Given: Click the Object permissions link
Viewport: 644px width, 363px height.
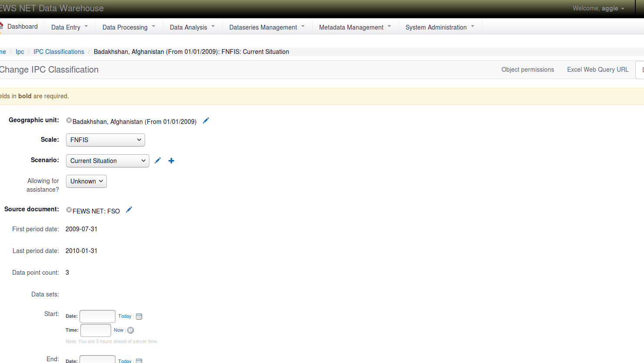Looking at the screenshot, I should click(x=527, y=70).
